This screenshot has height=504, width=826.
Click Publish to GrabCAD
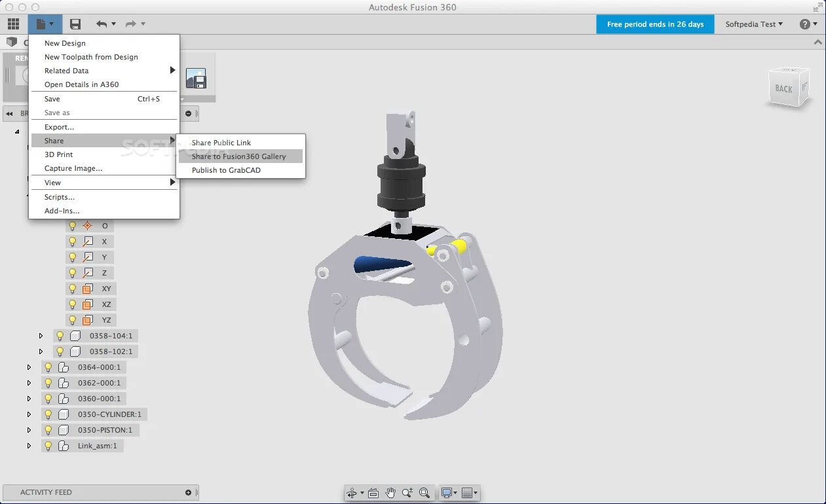click(241, 170)
